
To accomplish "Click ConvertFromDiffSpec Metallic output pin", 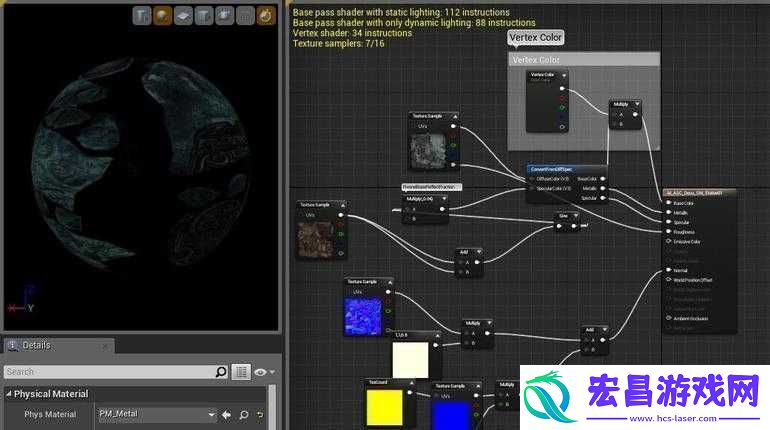I will pos(603,188).
